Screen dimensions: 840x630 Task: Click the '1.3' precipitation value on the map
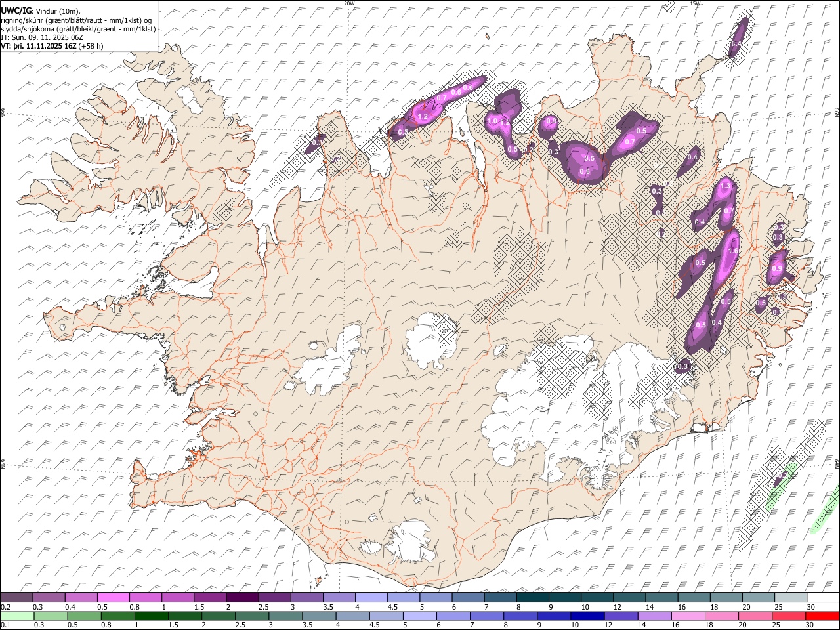(x=725, y=187)
